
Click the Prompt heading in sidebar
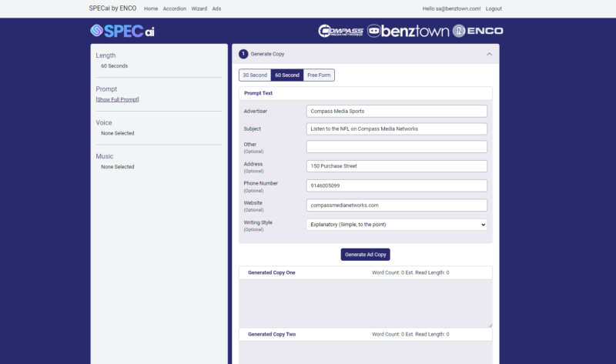coord(106,89)
